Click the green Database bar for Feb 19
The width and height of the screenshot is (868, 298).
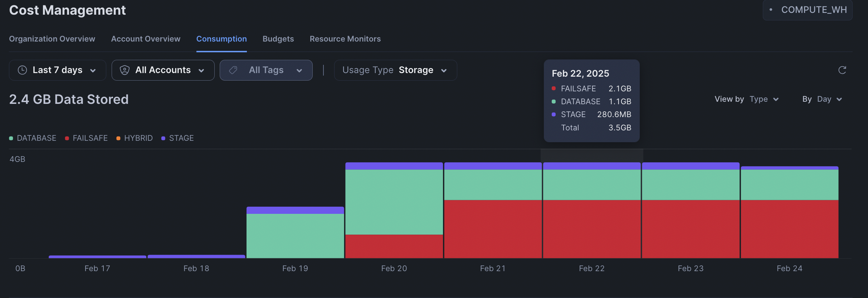point(295,236)
